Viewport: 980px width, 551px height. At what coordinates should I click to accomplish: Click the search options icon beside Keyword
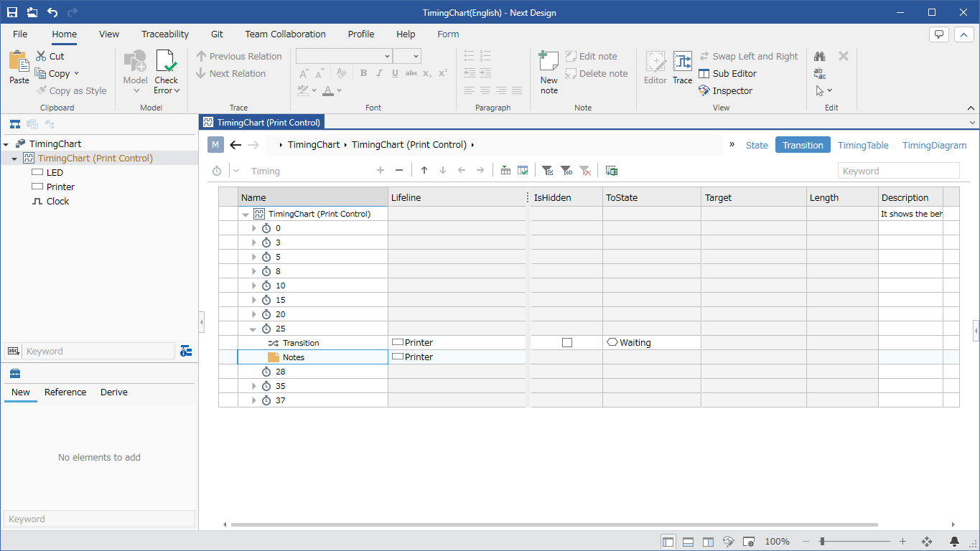tap(186, 351)
